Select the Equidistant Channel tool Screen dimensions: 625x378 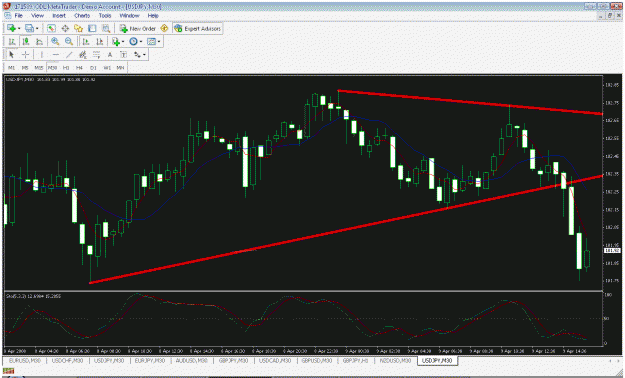(x=83, y=55)
